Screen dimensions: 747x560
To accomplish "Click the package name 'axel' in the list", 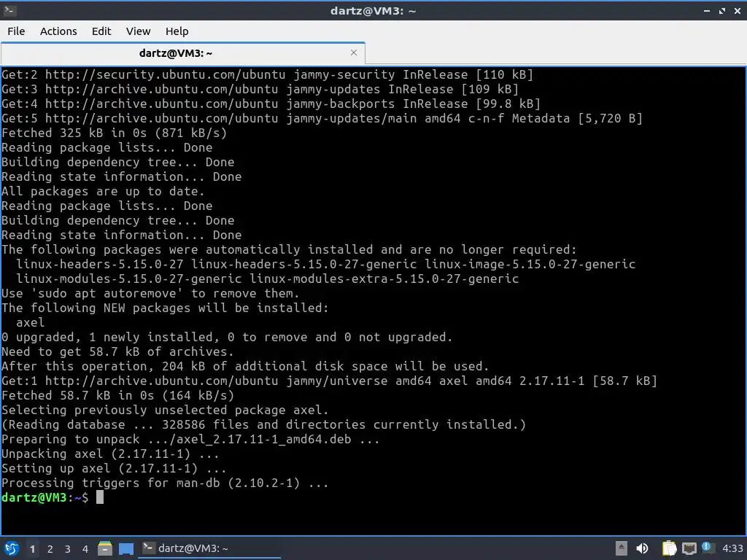I will tap(31, 322).
